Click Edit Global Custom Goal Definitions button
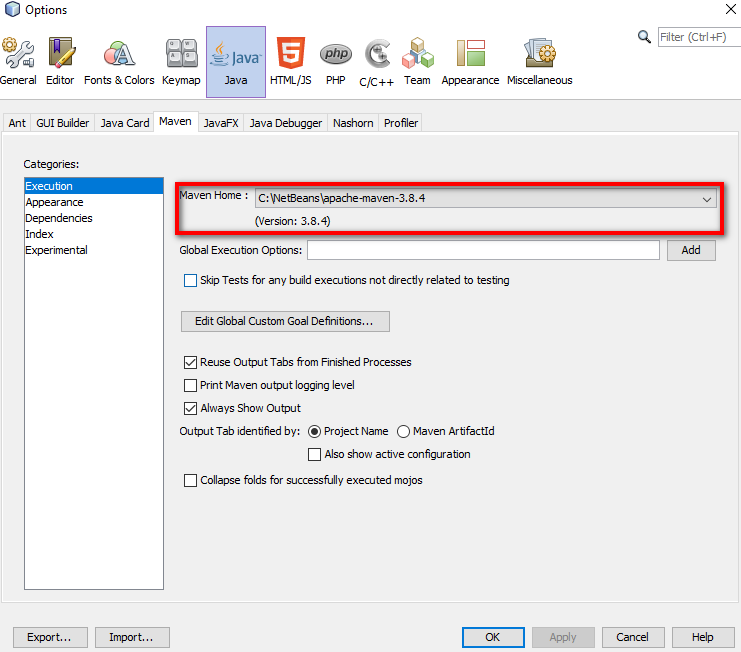Image resolution: width=741 pixels, height=652 pixels. click(x=285, y=322)
